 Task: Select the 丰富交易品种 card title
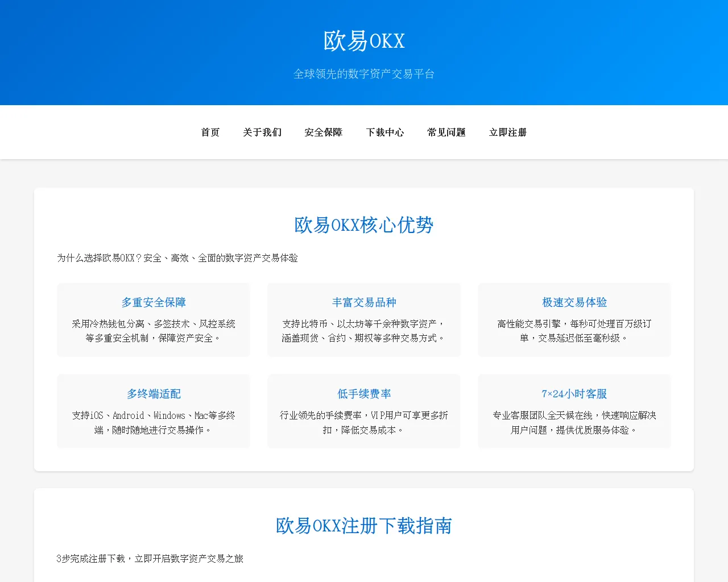pyautogui.click(x=364, y=302)
